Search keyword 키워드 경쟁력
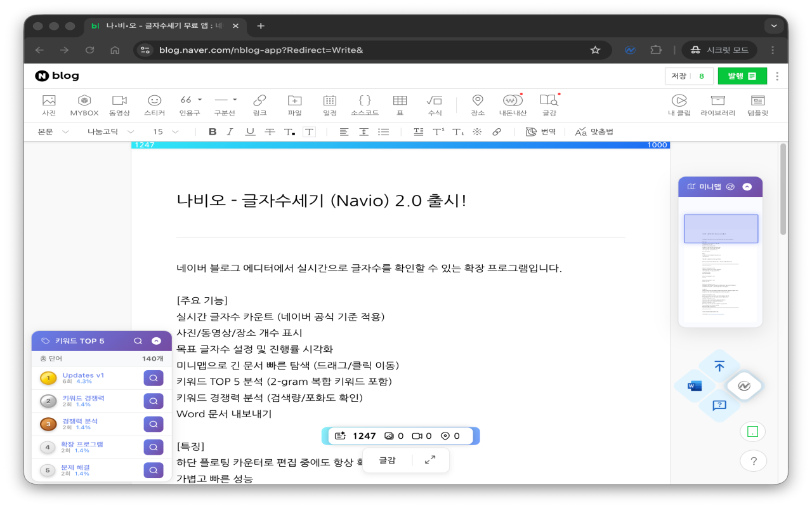Screen dimensions: 812x508 154,401
